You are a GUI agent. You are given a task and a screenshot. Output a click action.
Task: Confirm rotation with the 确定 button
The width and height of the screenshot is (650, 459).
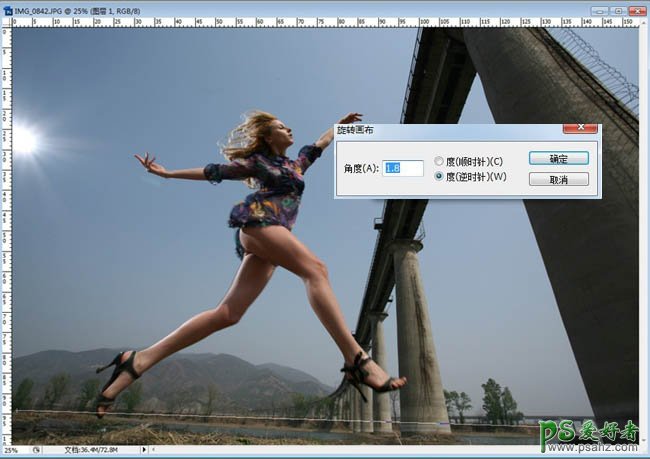click(558, 158)
